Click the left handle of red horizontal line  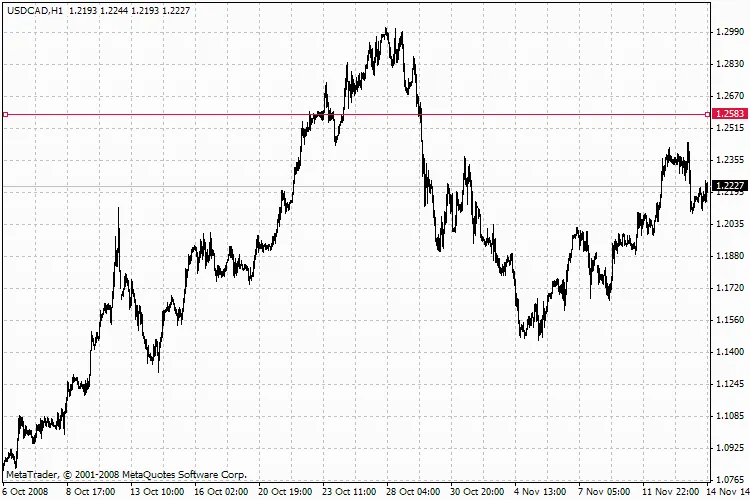point(6,115)
